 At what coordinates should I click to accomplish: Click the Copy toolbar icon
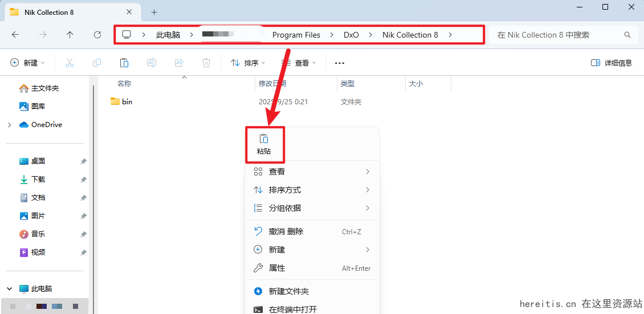point(97,63)
